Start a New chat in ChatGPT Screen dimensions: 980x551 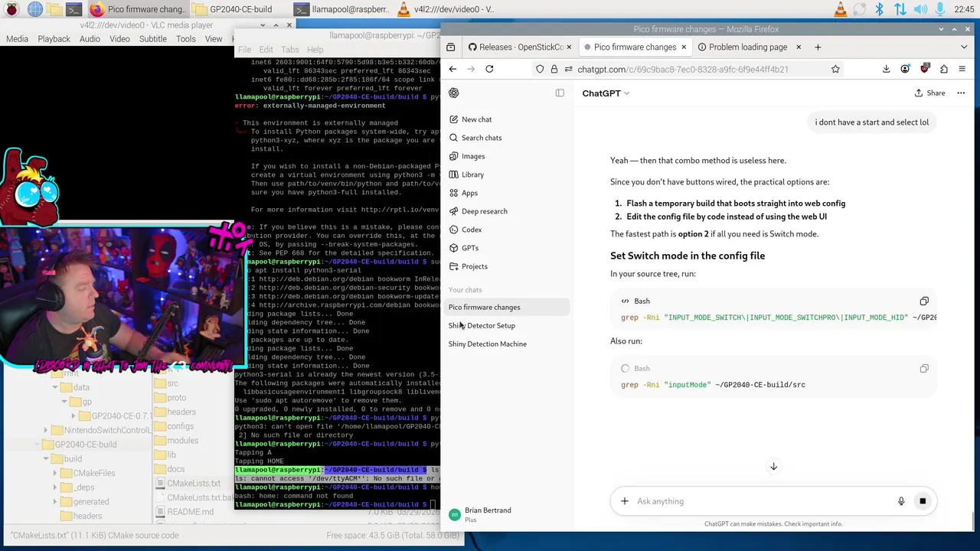click(508, 119)
